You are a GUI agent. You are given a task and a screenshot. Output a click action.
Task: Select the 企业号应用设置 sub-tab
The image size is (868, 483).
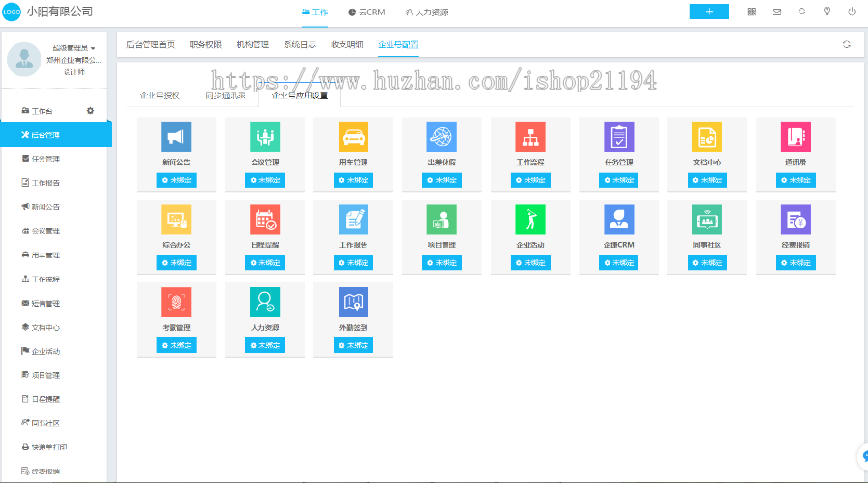tap(300, 95)
